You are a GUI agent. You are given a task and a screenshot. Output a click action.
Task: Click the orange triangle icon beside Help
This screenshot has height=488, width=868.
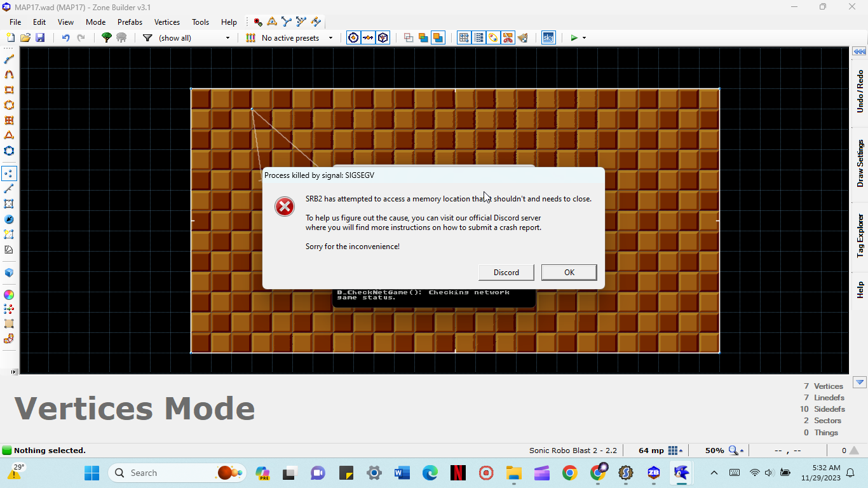coord(273,22)
